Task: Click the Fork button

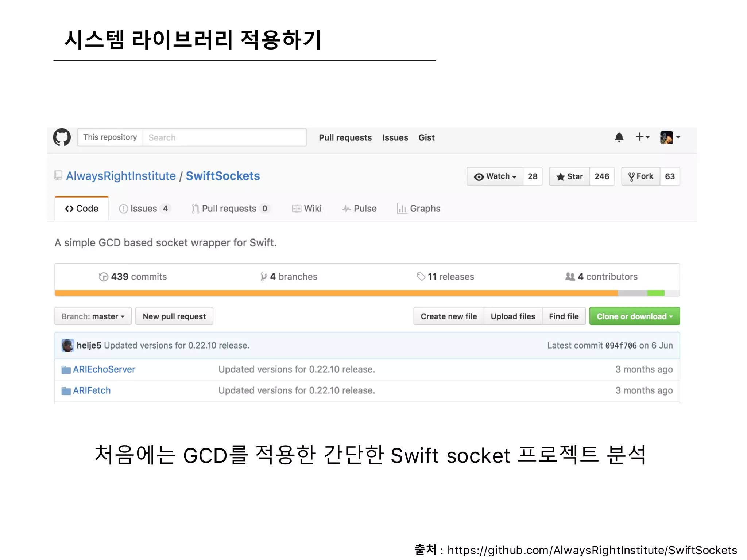Action: [x=641, y=176]
